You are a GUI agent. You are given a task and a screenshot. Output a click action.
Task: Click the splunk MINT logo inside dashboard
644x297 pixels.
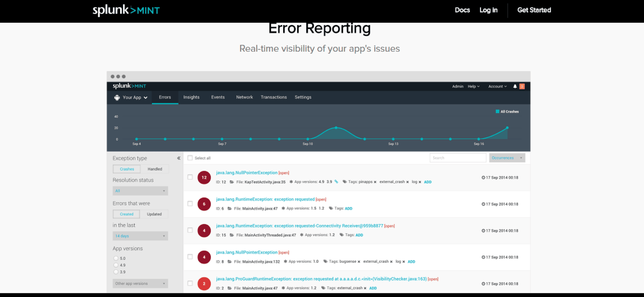click(129, 86)
